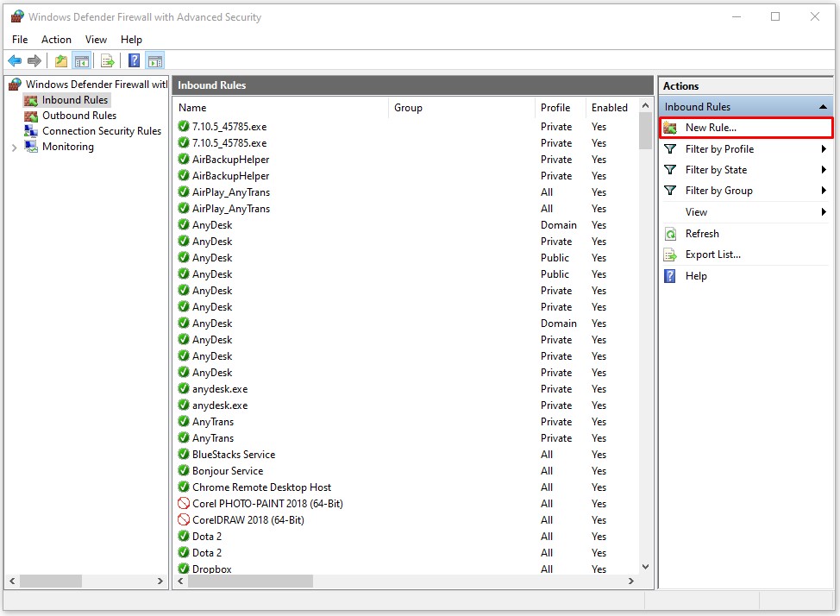Click the Windows Defender Firewall root node icon

15,85
